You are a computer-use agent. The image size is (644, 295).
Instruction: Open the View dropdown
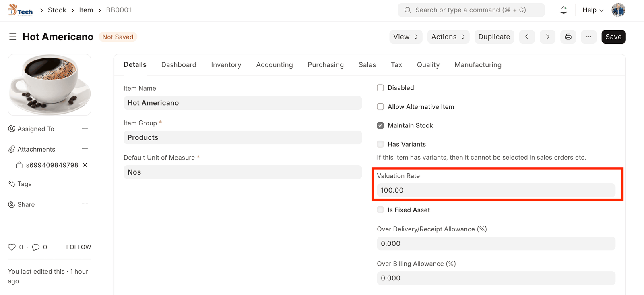point(406,37)
